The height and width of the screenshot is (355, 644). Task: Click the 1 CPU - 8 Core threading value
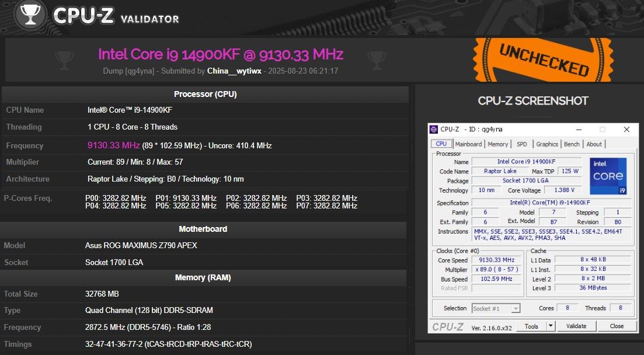[133, 127]
